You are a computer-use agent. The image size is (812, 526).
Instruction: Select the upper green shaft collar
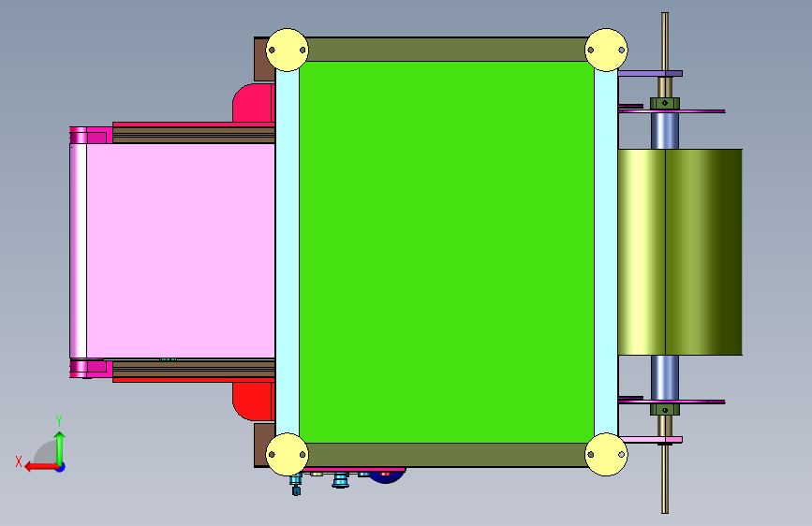665,103
